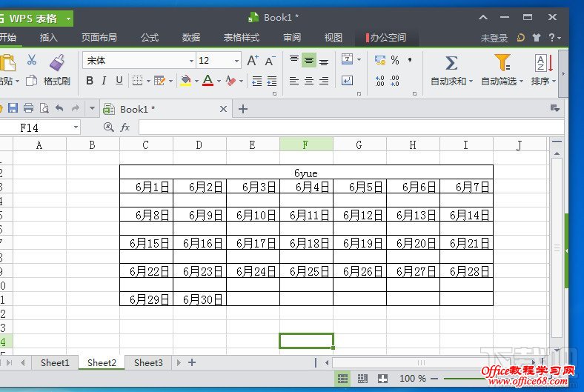Save the workbook with the floppy icon

(13, 108)
